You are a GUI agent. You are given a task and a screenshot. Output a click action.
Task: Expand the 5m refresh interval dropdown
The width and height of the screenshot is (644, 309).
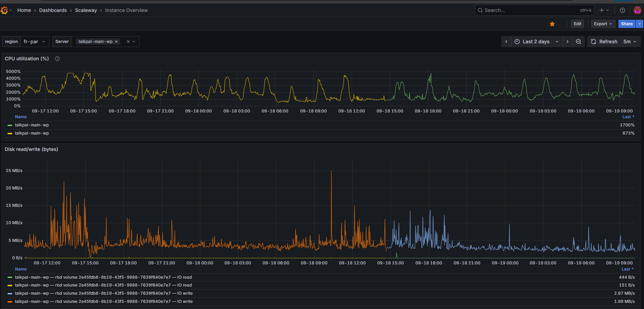(630, 42)
